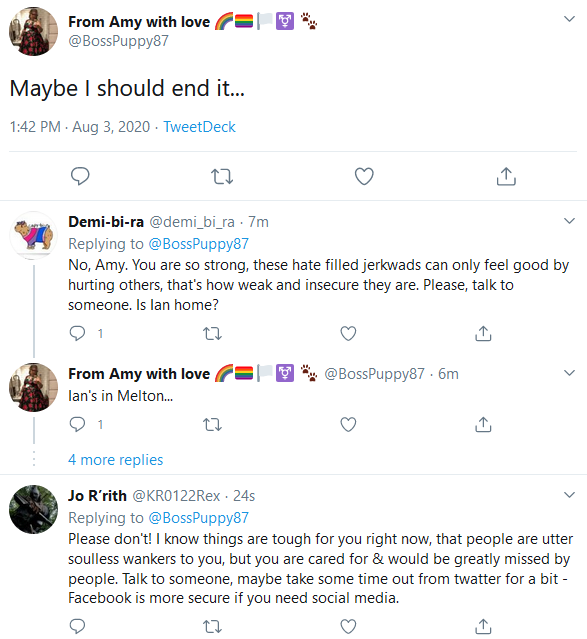Image resolution: width=587 pixels, height=639 pixels.
Task: Like Demi-bi-ra's reply
Action: point(348,333)
